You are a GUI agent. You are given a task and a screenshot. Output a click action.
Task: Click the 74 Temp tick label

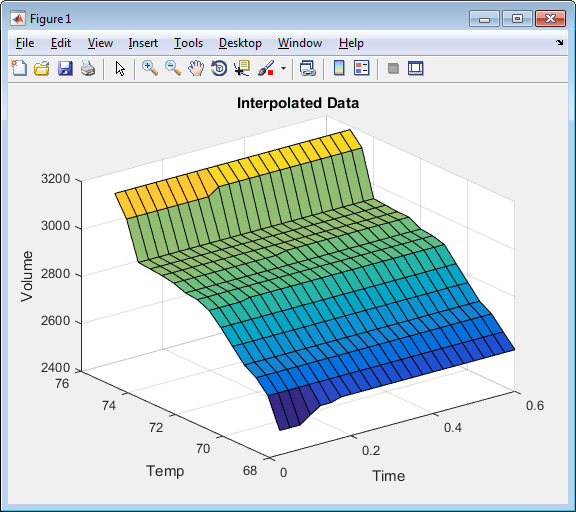(x=109, y=405)
